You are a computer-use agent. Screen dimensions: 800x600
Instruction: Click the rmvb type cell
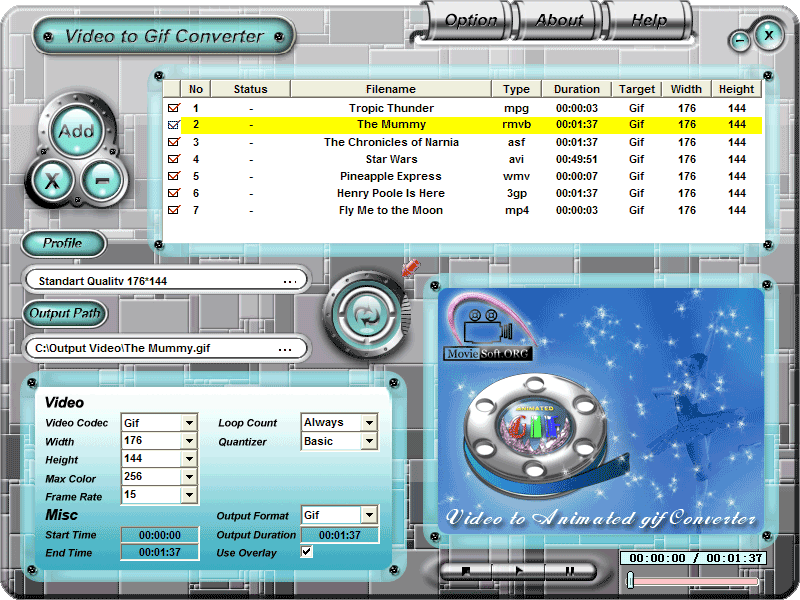(516, 124)
